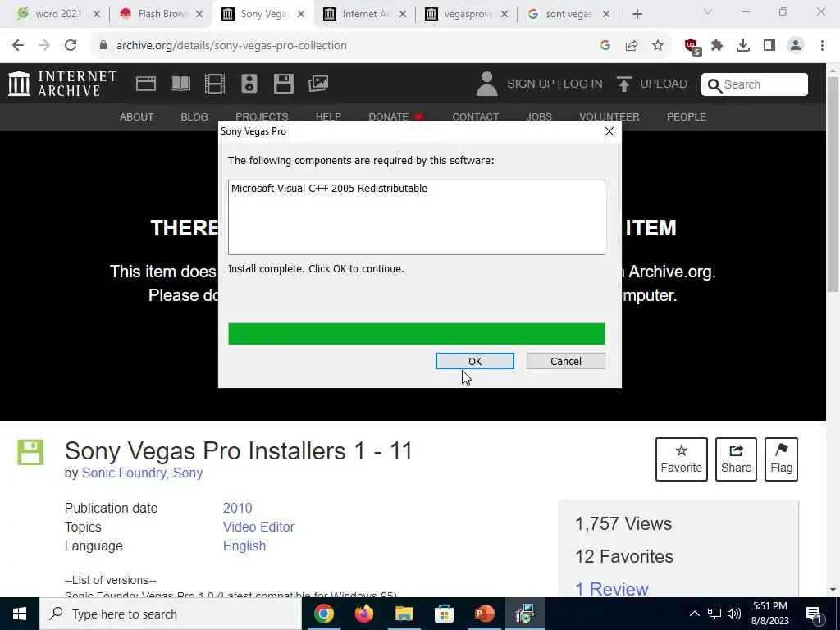Open the Video film icon

(x=215, y=84)
